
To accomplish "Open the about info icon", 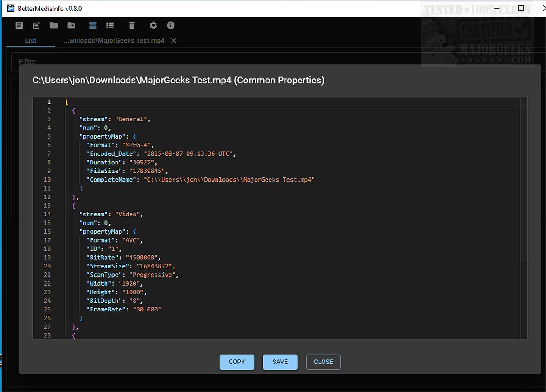I will [x=171, y=25].
